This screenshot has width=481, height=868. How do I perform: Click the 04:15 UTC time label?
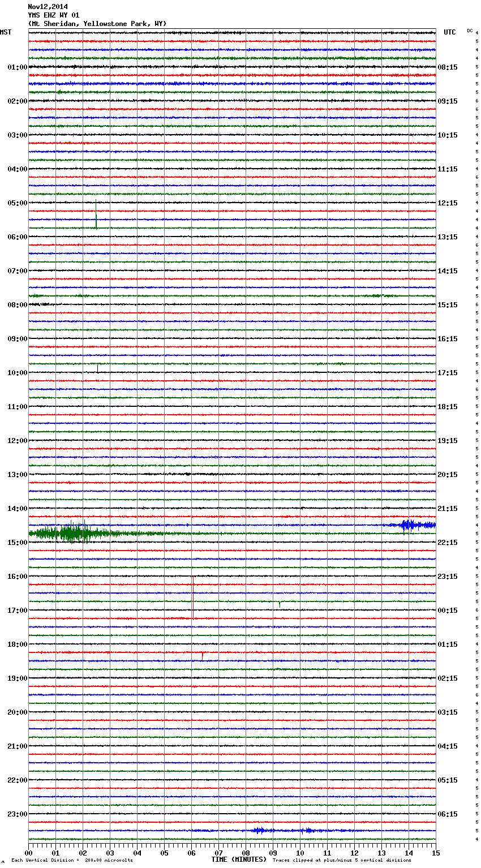448,746
